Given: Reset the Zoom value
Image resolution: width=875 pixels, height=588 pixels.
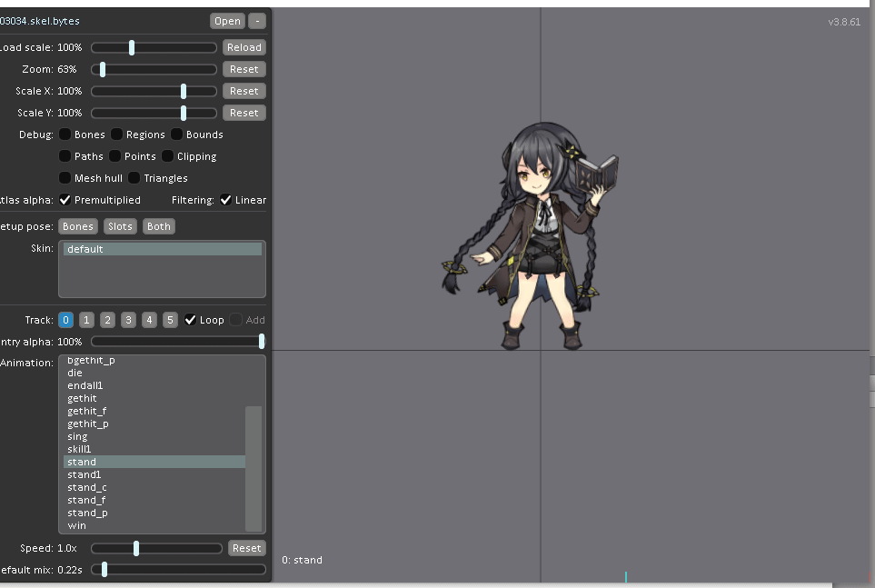Looking at the screenshot, I should [x=244, y=69].
